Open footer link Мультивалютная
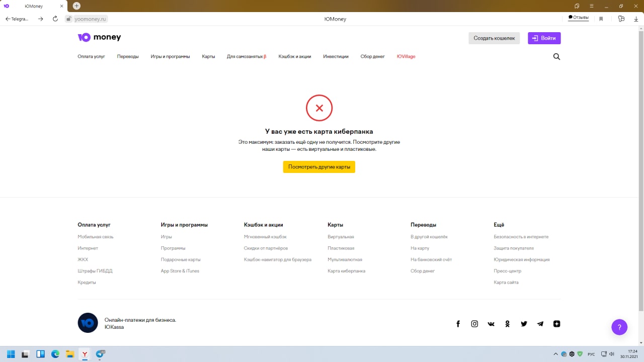The width and height of the screenshot is (644, 362). pos(345,260)
